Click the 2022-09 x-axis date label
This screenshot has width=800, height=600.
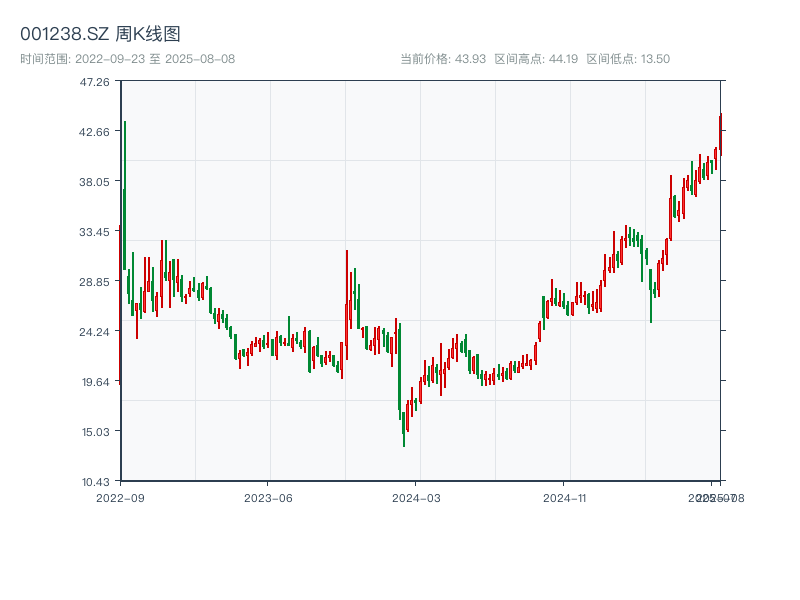(x=120, y=497)
